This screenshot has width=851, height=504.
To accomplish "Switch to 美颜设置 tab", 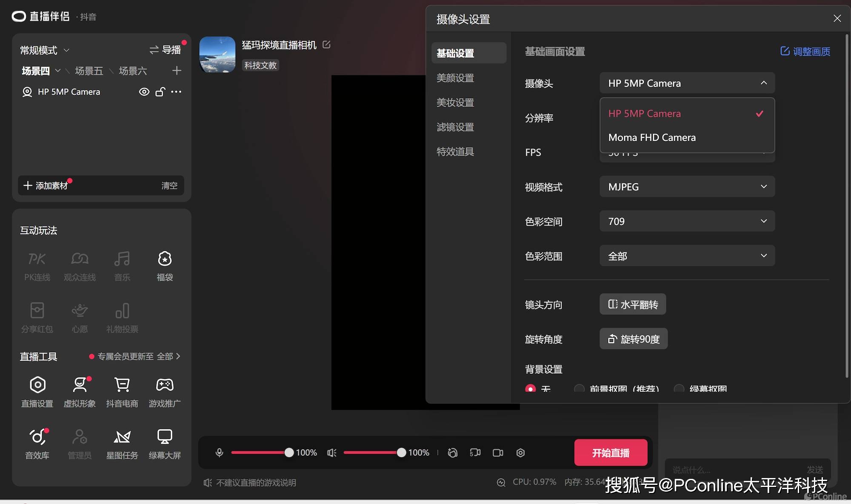I will point(455,78).
